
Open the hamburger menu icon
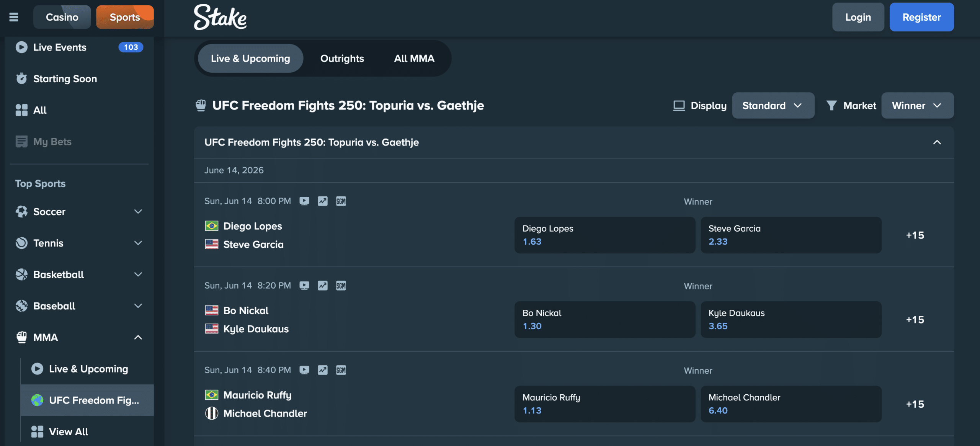tap(14, 17)
